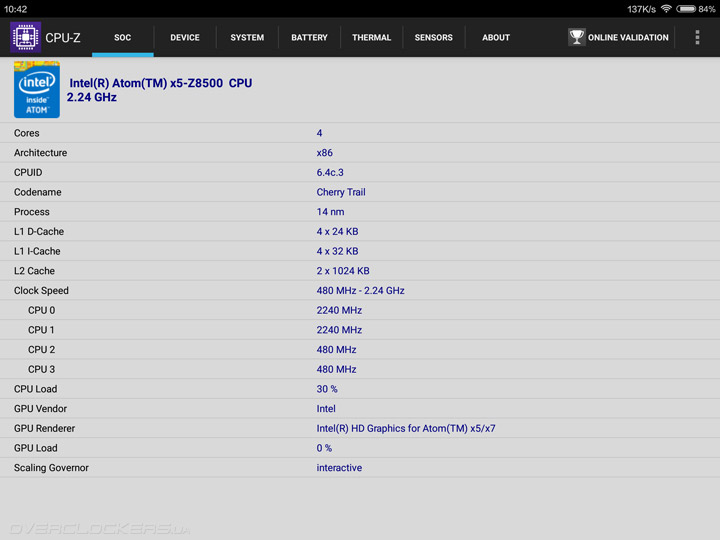Viewport: 720px width, 540px height.
Task: Select the CPU 1 row label
Action: [x=41, y=331]
